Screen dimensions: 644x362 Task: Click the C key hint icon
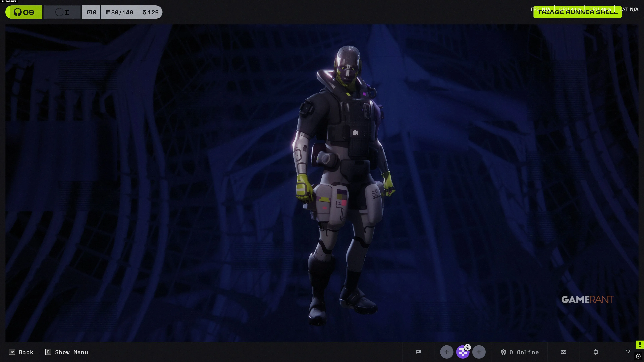(48, 352)
